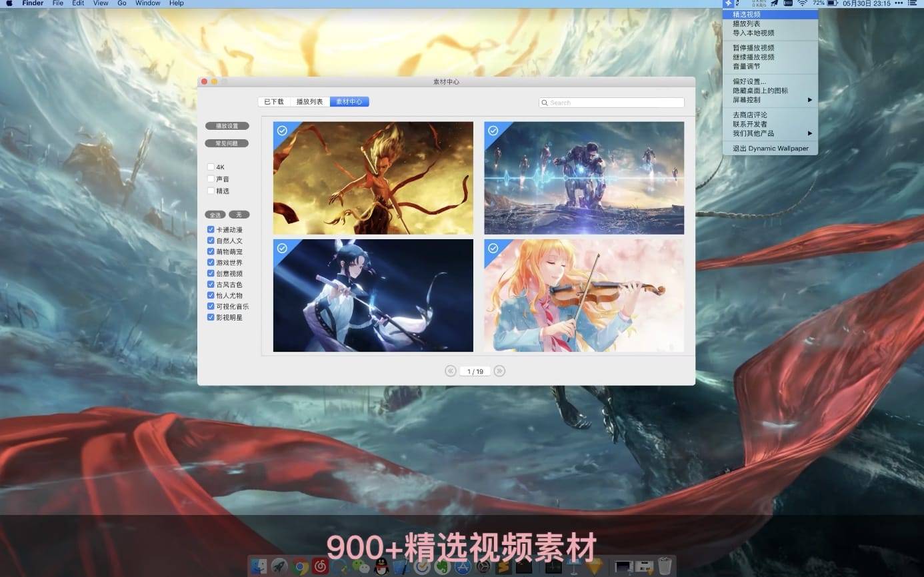Select 暂停播放视频 menu entry
Image resolution: width=924 pixels, height=577 pixels.
[770, 48]
